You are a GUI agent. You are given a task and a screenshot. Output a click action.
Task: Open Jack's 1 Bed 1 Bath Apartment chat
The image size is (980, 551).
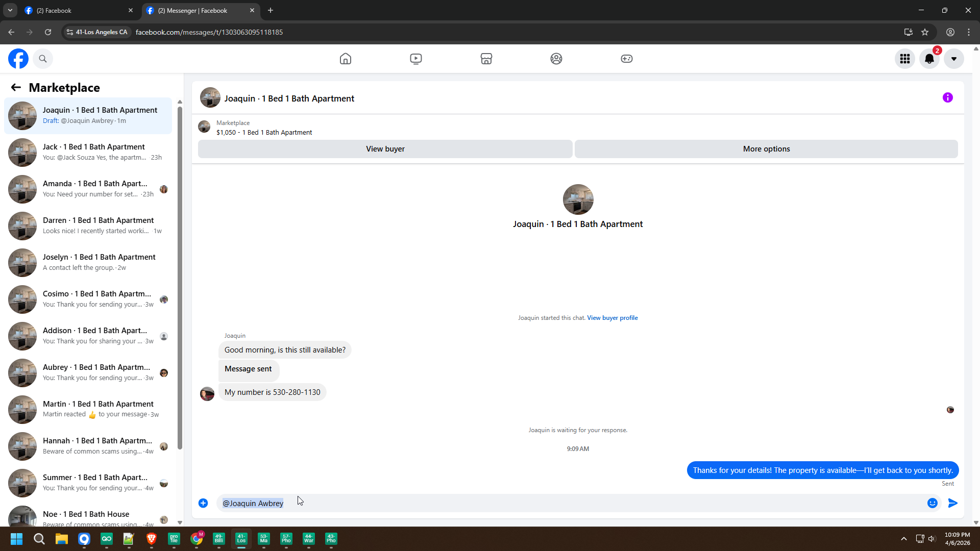coord(88,153)
